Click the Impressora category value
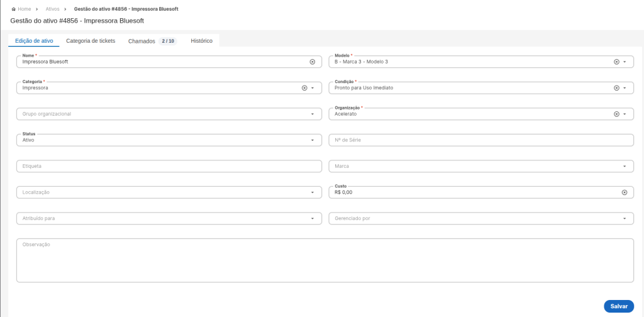This screenshot has height=317, width=644. tap(35, 88)
